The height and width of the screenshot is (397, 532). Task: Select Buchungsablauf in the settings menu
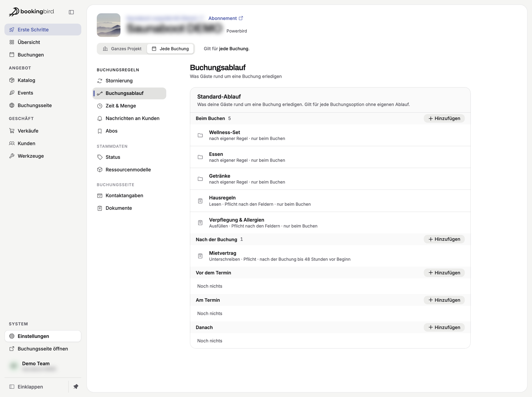[x=129, y=93]
